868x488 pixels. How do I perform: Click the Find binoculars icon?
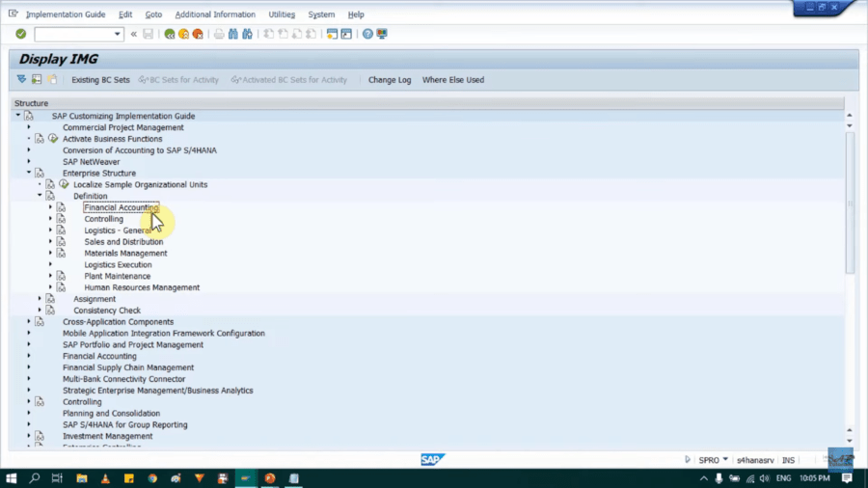point(233,35)
